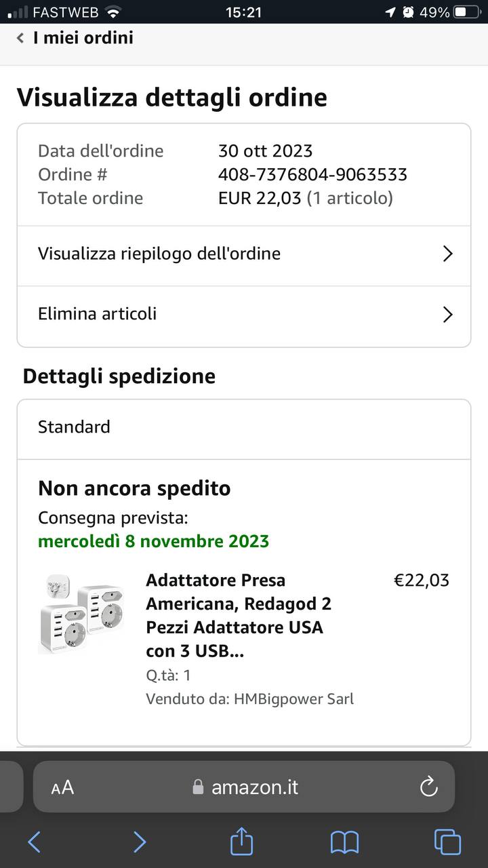Expand Visualizza riepilogo dell'ordine chevron
The height and width of the screenshot is (868, 488).
click(447, 254)
